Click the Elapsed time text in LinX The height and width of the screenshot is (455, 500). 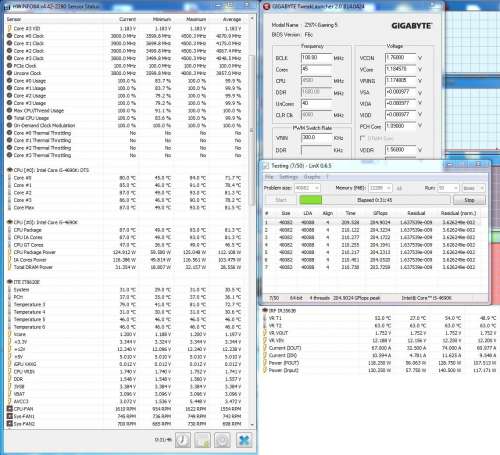(x=374, y=200)
